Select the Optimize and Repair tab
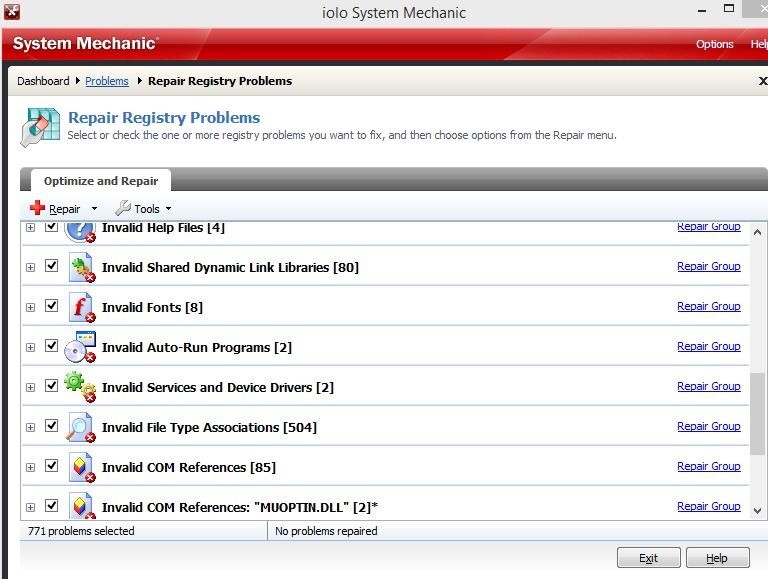The image size is (768, 579). coord(101,181)
